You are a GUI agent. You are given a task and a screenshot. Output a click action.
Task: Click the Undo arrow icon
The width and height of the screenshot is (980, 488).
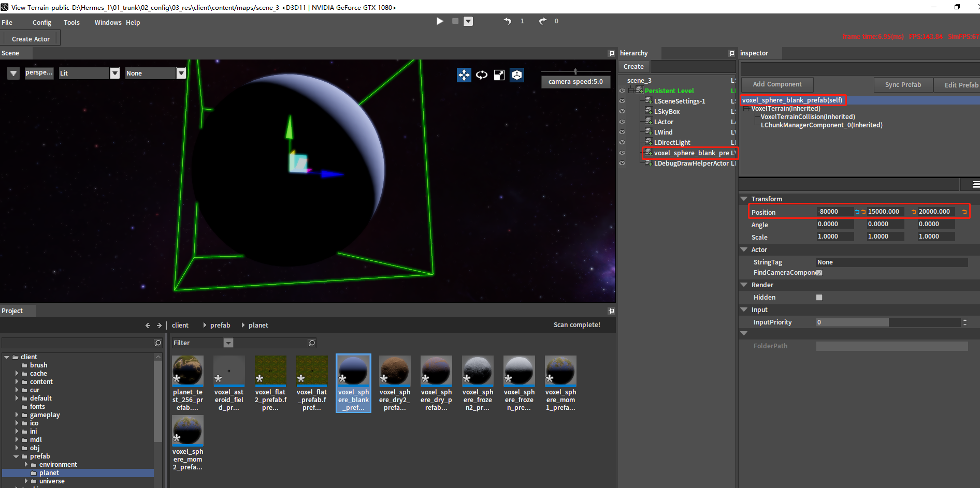508,21
